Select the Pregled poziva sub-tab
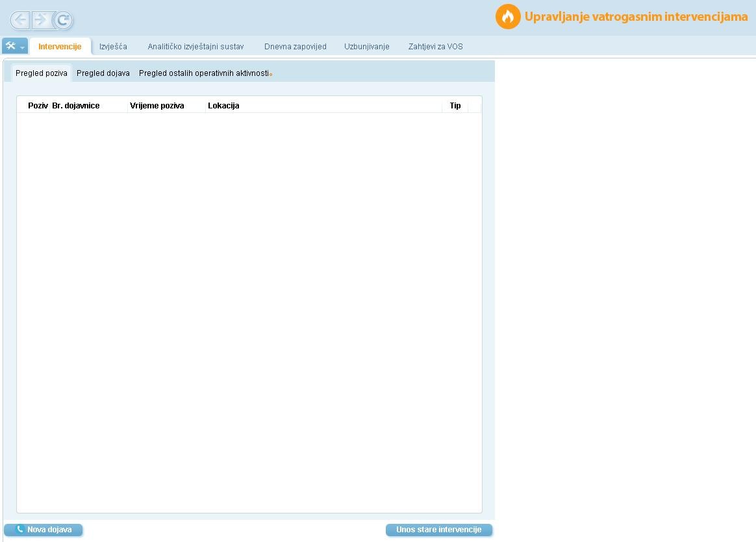The width and height of the screenshot is (756, 542). (42, 73)
